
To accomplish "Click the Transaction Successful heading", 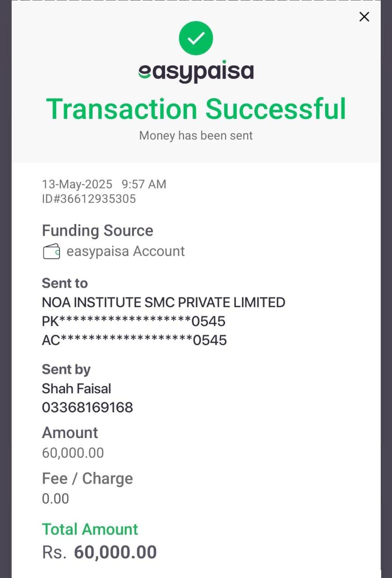I will tap(196, 109).
